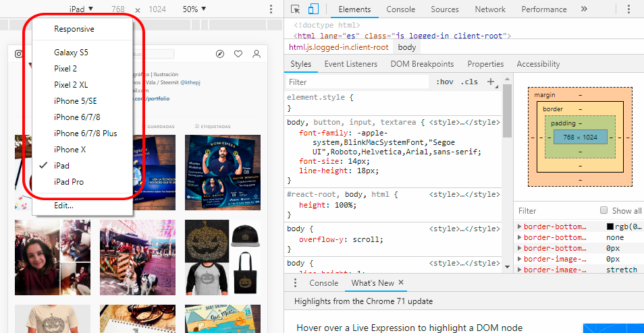The height and width of the screenshot is (333, 644).
Task: Open the DOM Breakpoints tab
Action: click(422, 64)
